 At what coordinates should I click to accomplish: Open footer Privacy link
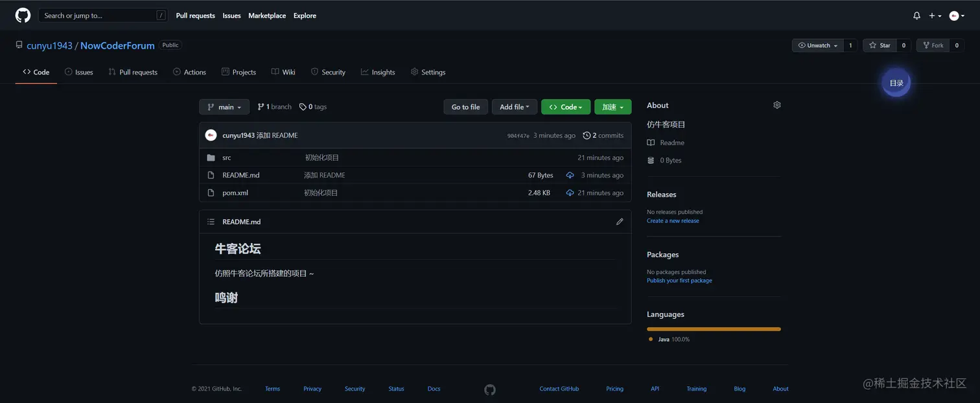(x=312, y=389)
